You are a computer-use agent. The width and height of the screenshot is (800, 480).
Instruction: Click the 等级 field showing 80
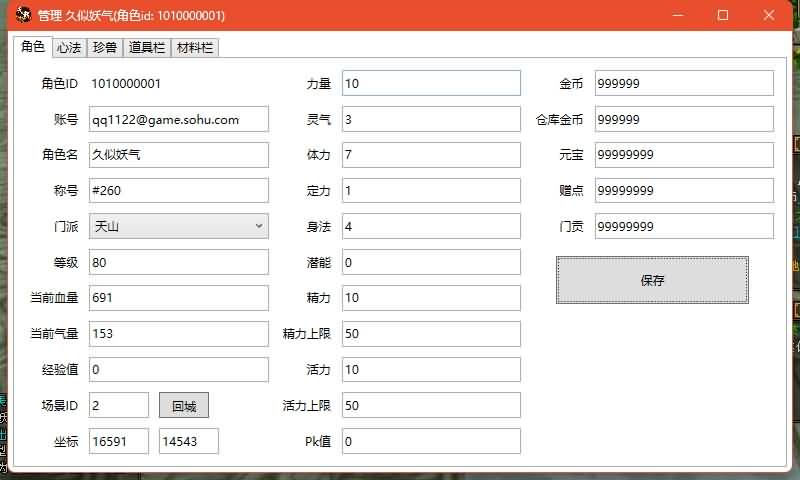pos(179,262)
